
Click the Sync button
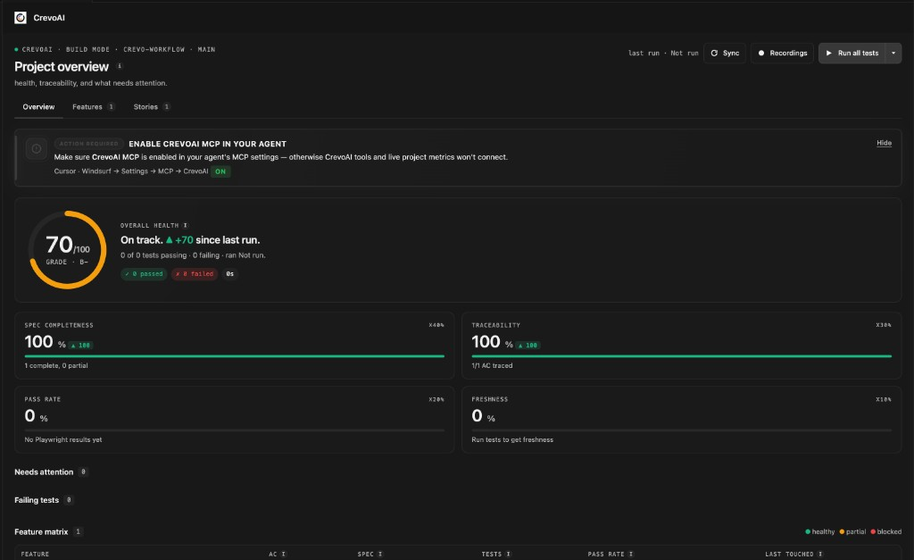pos(725,53)
